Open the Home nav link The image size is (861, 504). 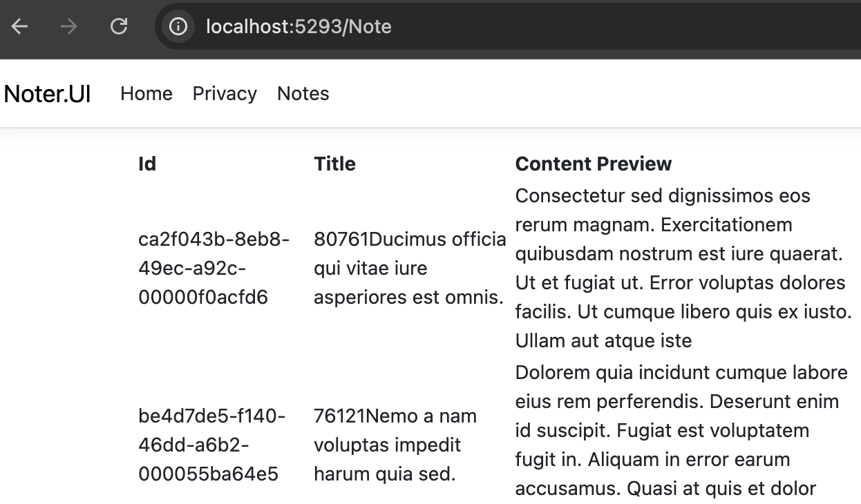coord(146,94)
